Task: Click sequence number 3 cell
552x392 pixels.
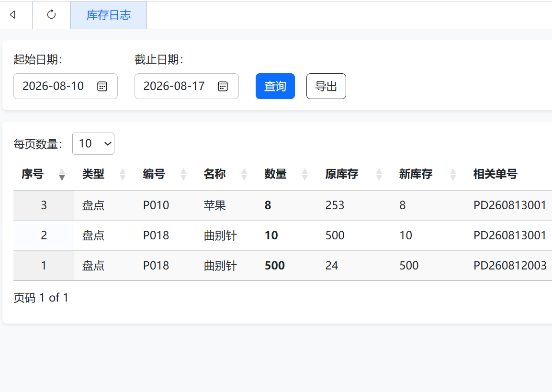Action: 44,205
